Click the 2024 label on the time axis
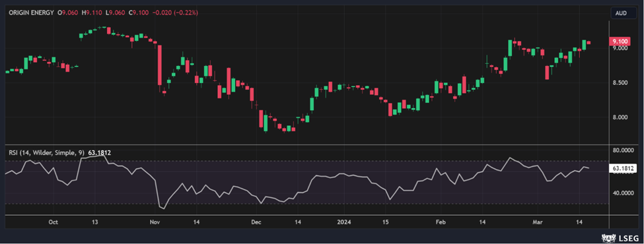 coord(343,222)
